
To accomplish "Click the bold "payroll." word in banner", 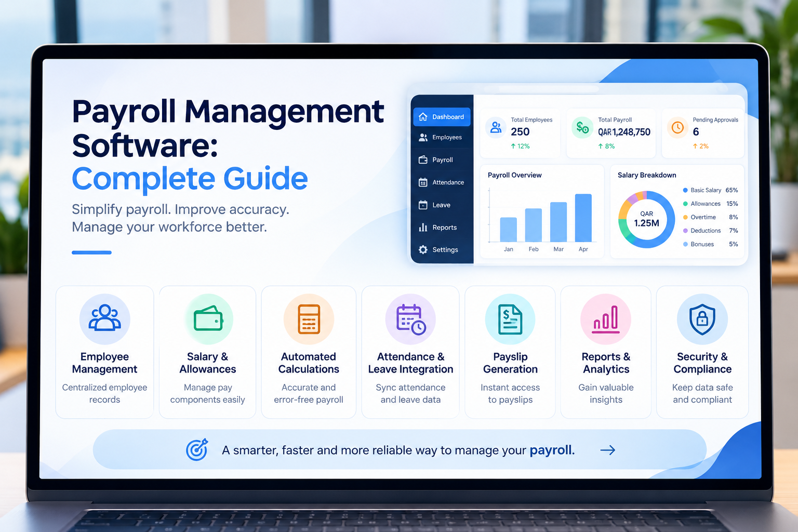I will tap(552, 450).
